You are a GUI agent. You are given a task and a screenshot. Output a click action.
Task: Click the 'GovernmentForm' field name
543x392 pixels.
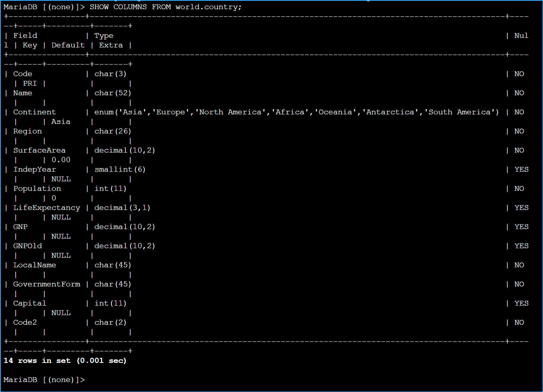click(47, 284)
